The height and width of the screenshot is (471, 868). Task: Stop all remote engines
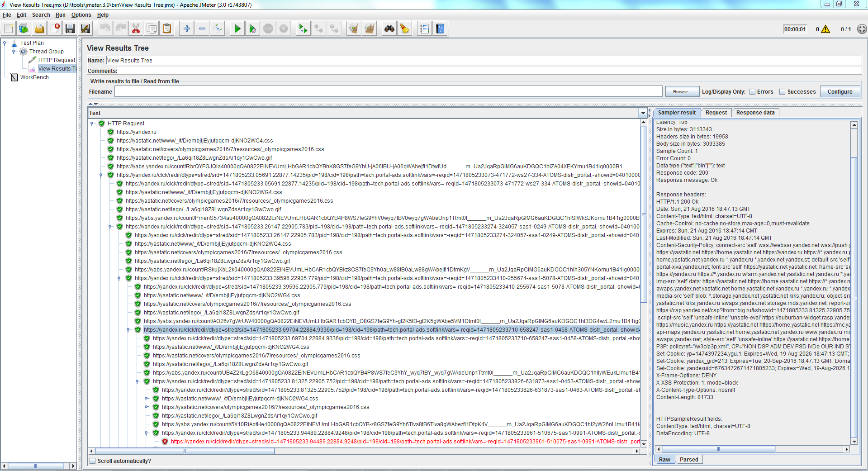click(319, 29)
